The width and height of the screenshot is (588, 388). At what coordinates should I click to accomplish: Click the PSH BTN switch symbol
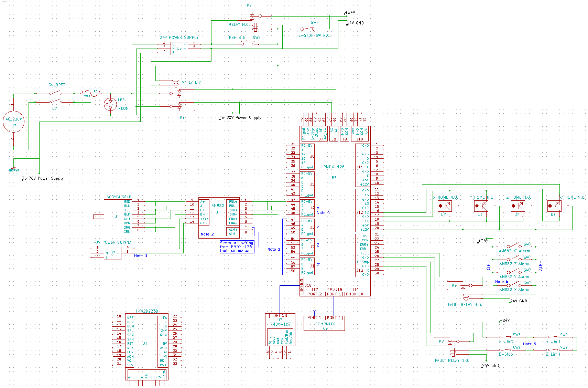(248, 43)
